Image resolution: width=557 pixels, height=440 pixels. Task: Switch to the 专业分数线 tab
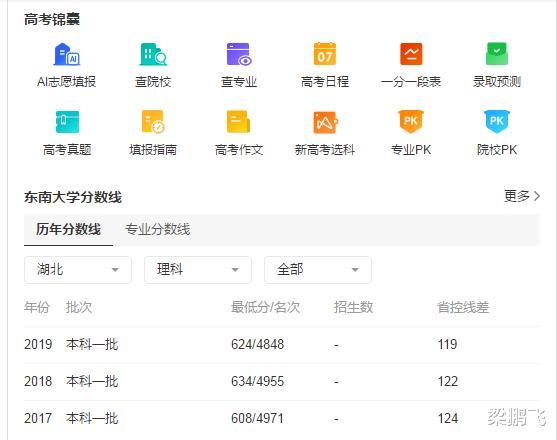click(x=157, y=229)
